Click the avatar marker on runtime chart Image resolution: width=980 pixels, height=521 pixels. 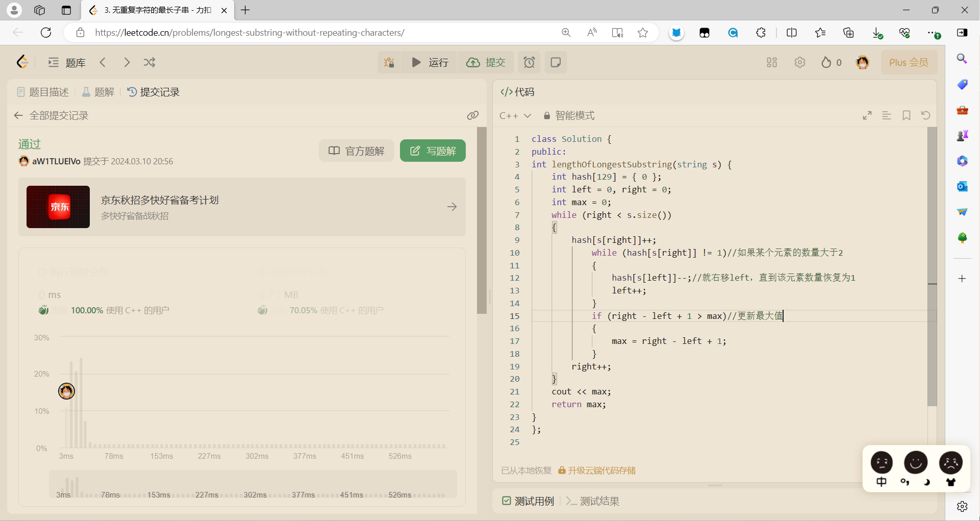(x=66, y=391)
